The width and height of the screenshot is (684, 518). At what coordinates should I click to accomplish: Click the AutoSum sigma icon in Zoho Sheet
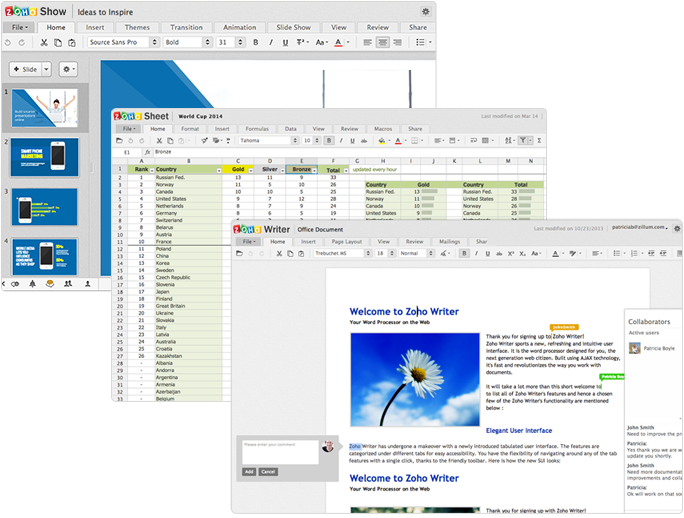pos(539,141)
